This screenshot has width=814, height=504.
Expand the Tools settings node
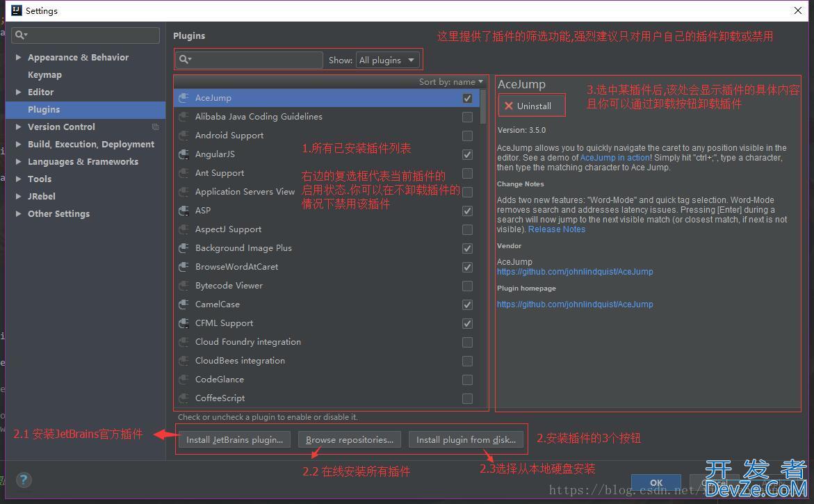(18, 179)
